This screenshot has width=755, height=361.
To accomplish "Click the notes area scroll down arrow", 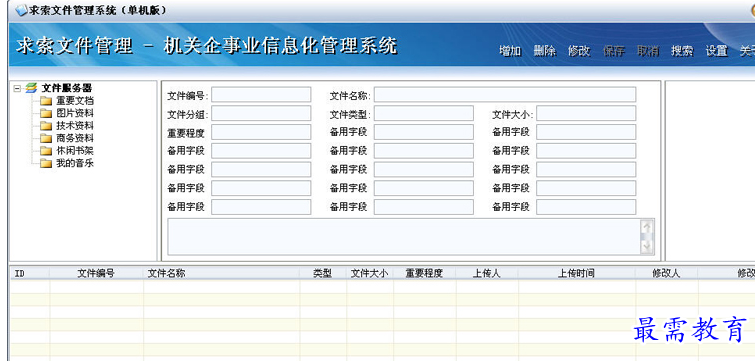I will point(647,247).
